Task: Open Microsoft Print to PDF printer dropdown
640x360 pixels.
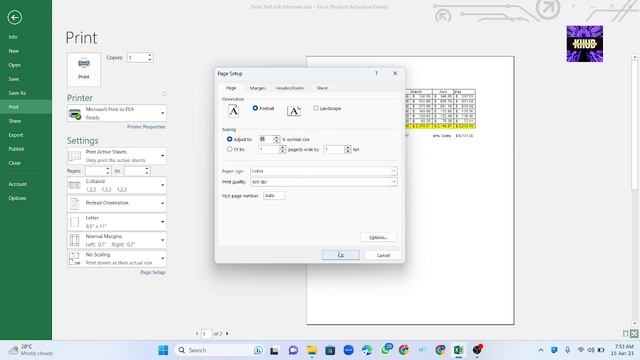Action: [117, 113]
